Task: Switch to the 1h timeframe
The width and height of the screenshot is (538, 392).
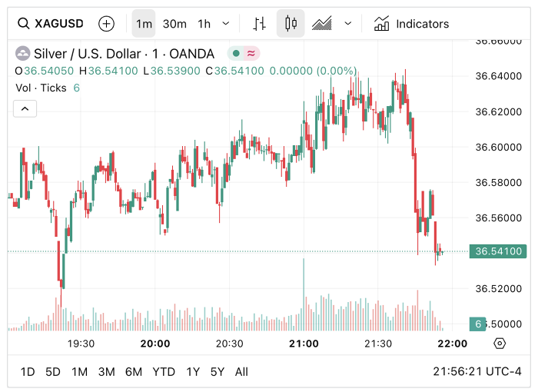Action: (204, 24)
